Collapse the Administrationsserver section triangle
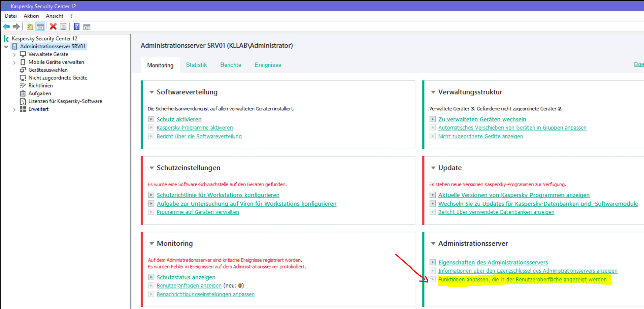 click(433, 244)
